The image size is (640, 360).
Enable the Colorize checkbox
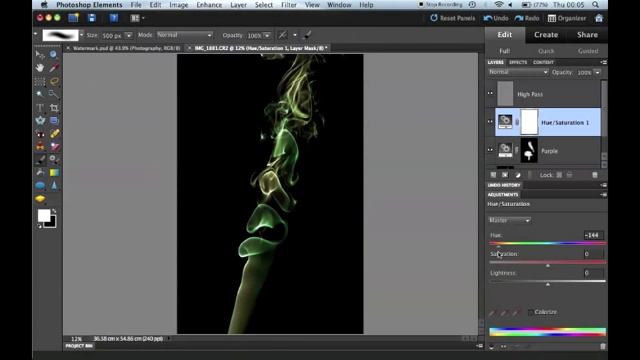click(x=530, y=312)
